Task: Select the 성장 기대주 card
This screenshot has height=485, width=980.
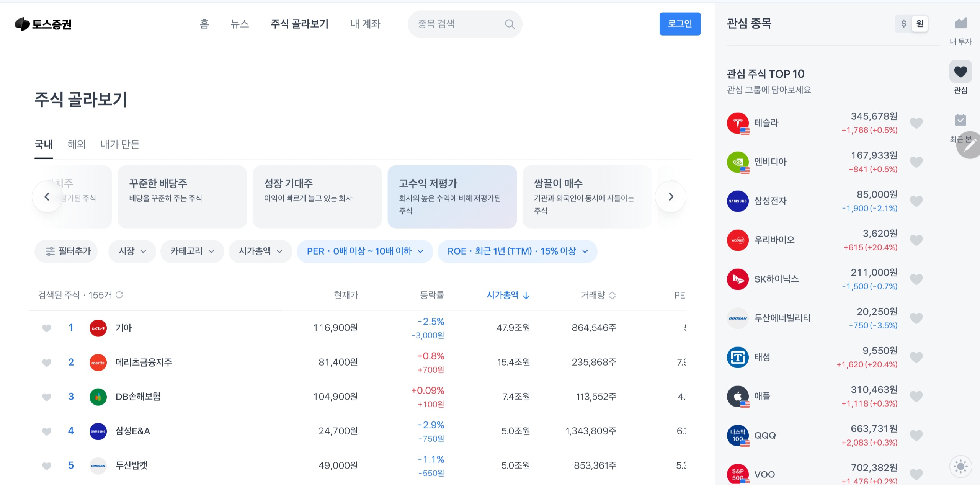Action: pos(317,197)
